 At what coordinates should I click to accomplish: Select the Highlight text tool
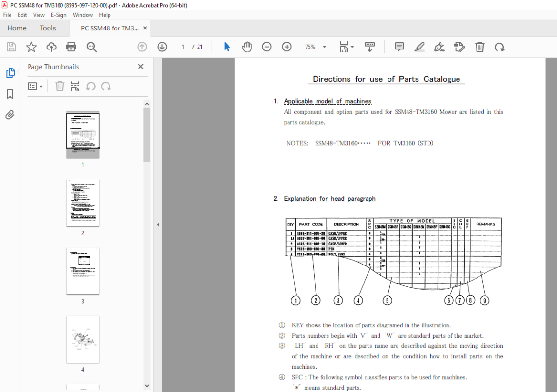419,47
